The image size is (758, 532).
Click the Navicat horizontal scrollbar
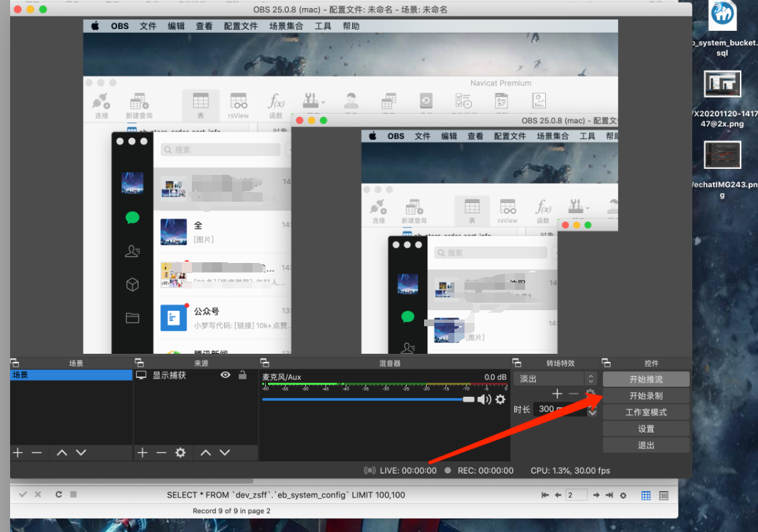click(131, 481)
